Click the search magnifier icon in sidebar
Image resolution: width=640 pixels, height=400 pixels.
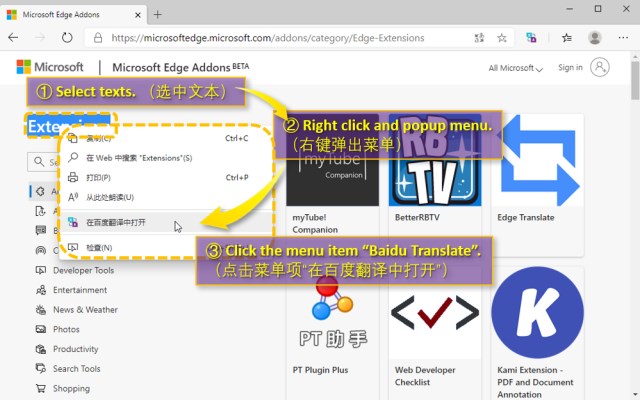click(x=39, y=162)
